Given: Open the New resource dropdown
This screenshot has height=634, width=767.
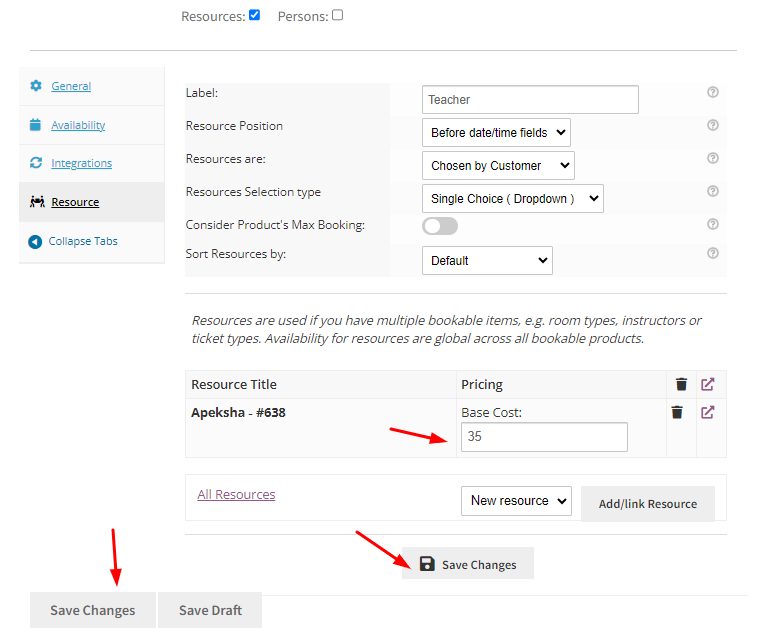Looking at the screenshot, I should click(516, 500).
